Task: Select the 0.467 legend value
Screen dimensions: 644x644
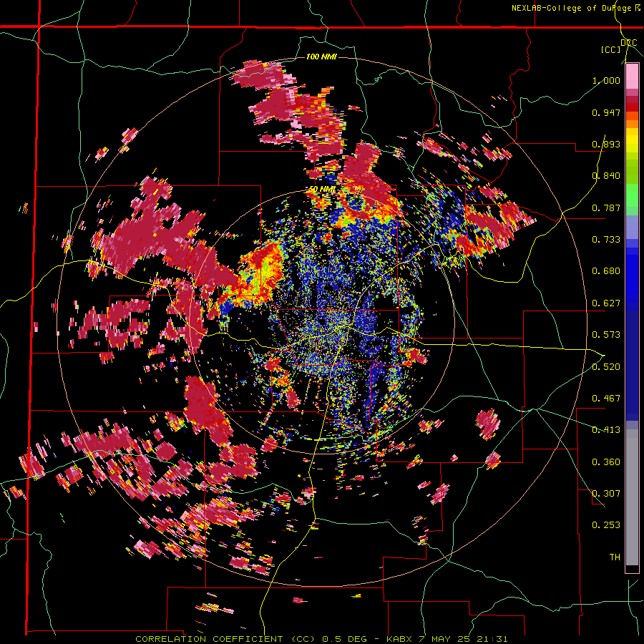Action: [606, 399]
